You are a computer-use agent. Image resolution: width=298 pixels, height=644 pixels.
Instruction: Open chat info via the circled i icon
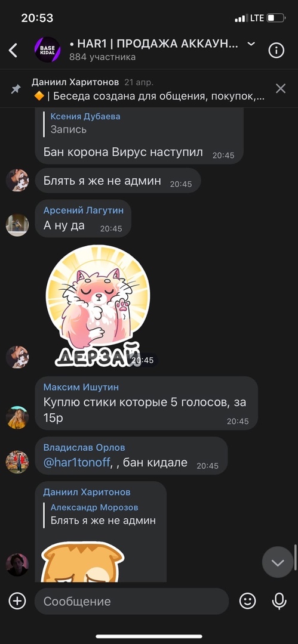click(x=276, y=51)
